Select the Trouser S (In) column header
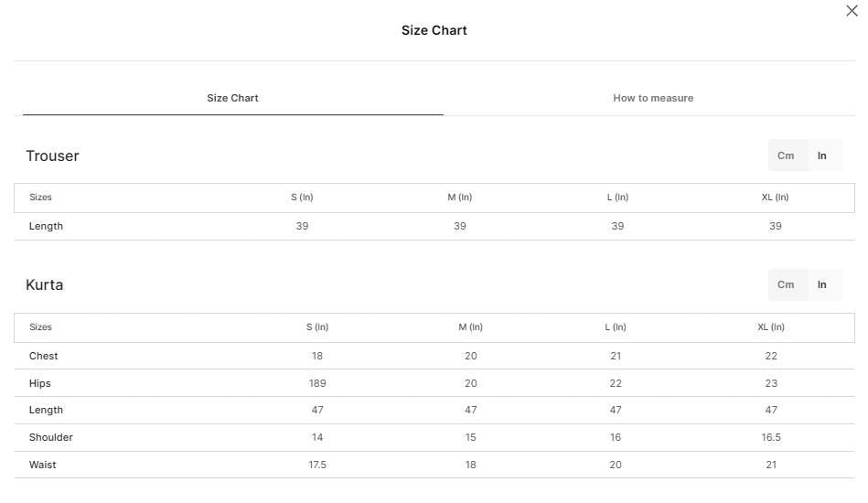The image size is (868, 503). 302,197
